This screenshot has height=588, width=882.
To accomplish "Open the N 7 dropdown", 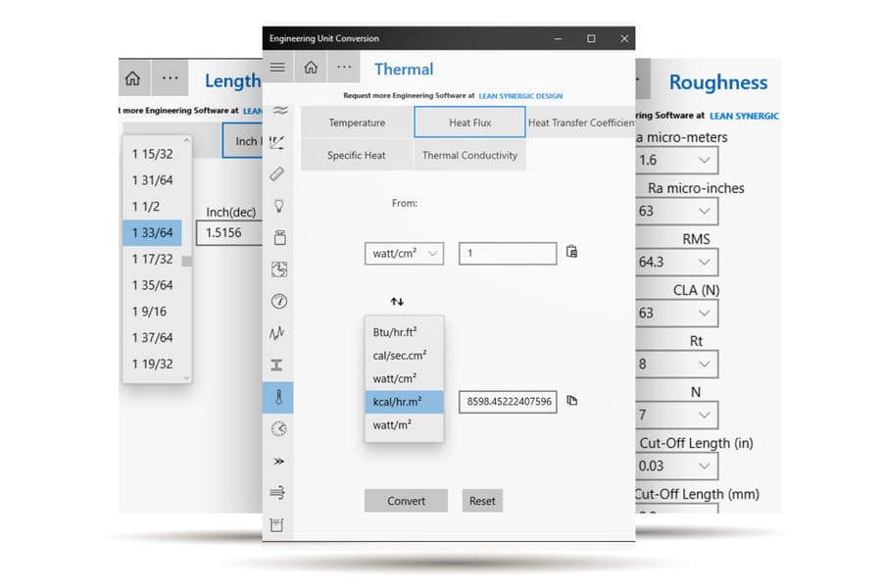I will click(676, 416).
